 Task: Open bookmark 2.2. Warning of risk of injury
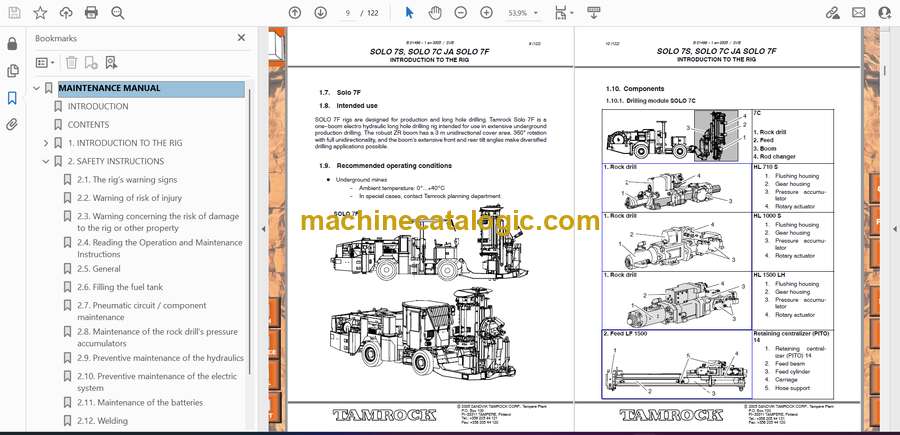130,198
